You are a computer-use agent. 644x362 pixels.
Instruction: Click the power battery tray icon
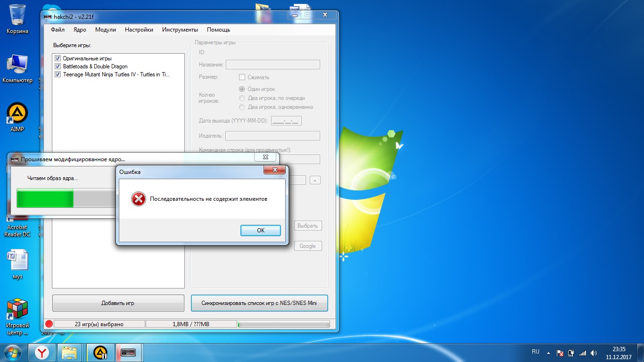coord(571,353)
